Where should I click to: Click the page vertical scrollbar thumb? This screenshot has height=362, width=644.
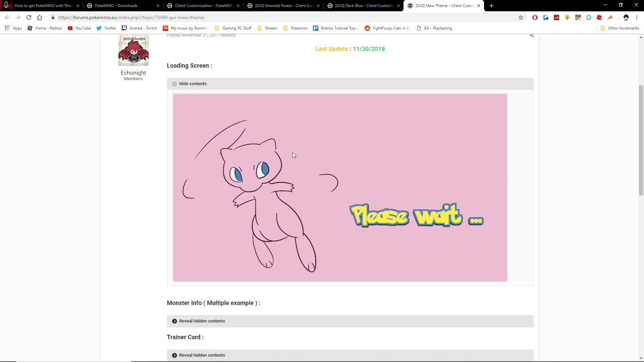(640, 141)
